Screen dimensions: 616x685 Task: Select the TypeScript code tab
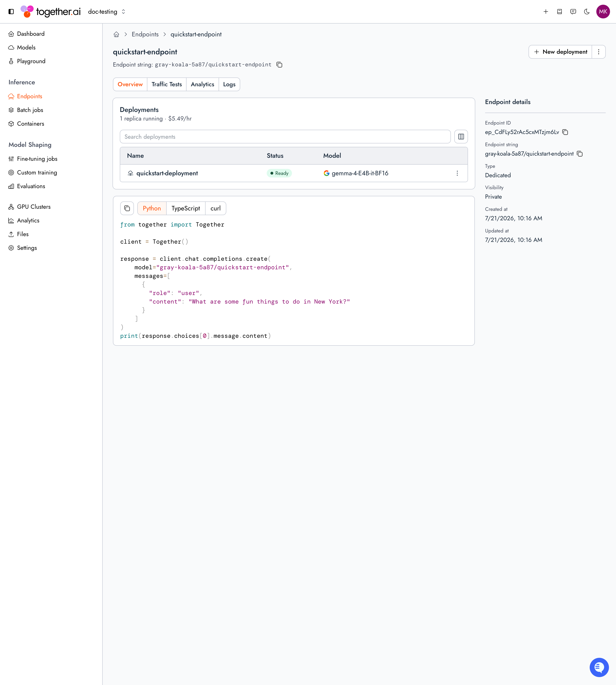pos(185,208)
